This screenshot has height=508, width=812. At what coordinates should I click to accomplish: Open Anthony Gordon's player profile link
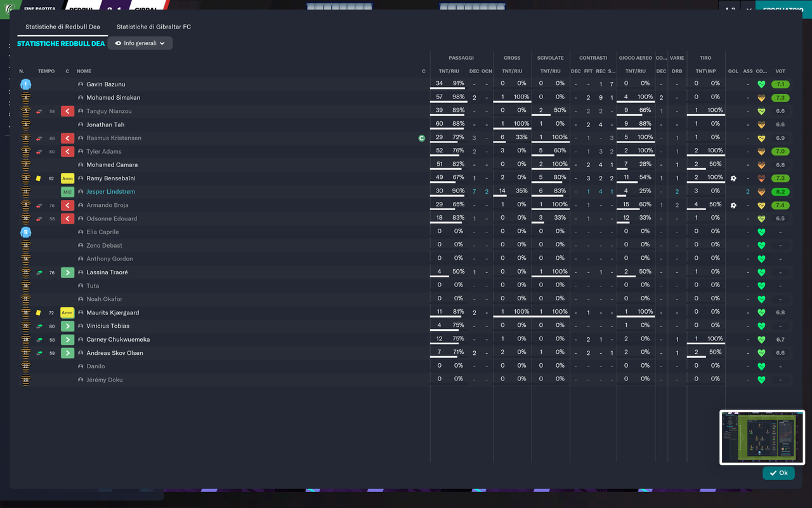tap(110, 259)
